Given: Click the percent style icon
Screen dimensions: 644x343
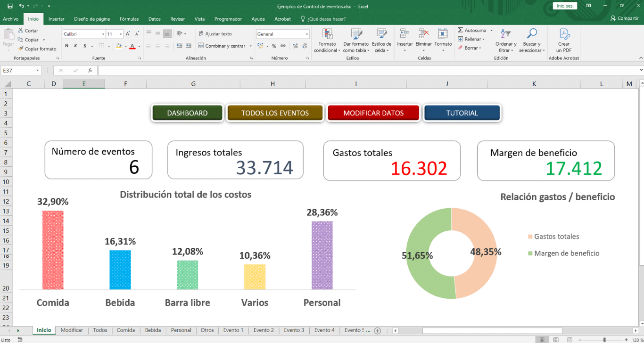Looking at the screenshot, I should click(x=274, y=46).
